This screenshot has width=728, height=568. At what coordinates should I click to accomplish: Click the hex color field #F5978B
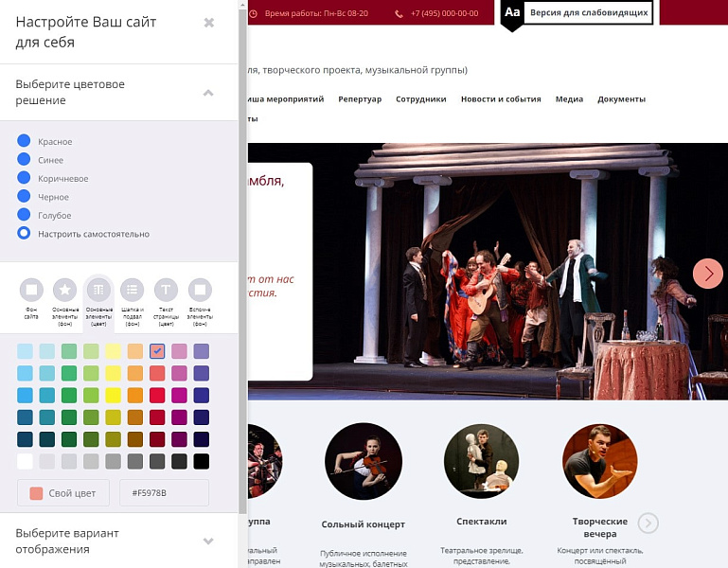(164, 493)
